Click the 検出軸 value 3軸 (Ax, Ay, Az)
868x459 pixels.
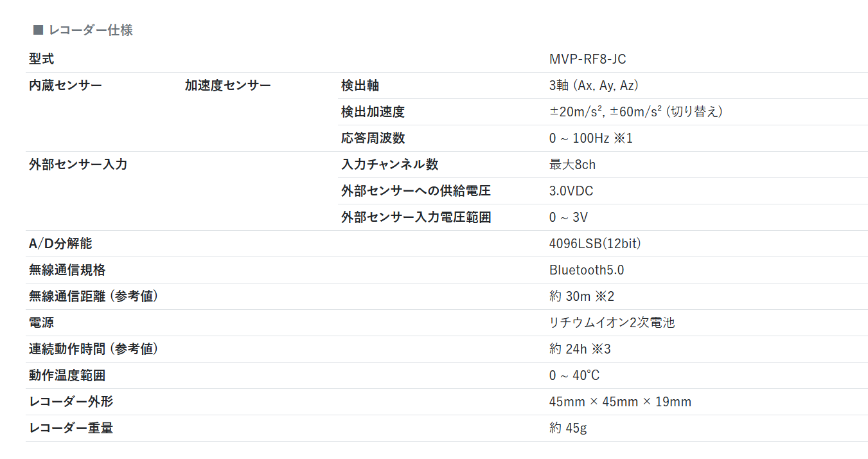[593, 86]
